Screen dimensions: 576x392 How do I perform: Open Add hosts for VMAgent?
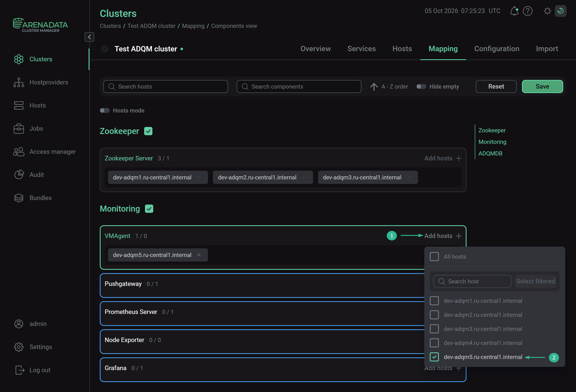pos(443,236)
